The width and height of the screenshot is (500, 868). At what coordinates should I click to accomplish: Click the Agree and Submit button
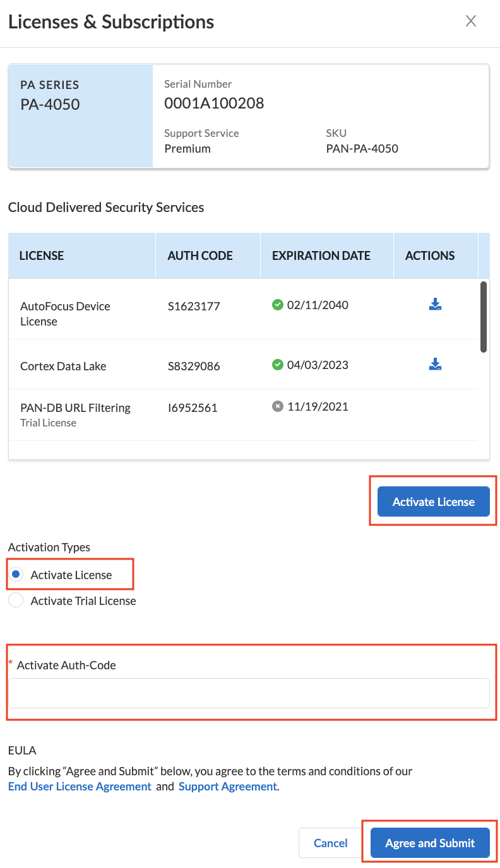coord(430,843)
